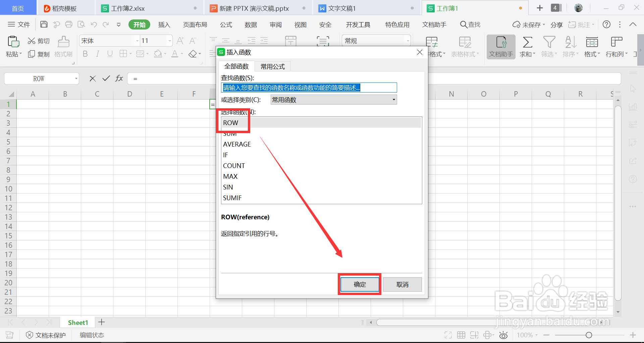
Task: Add a new sheet with plus icon
Action: coord(102,322)
